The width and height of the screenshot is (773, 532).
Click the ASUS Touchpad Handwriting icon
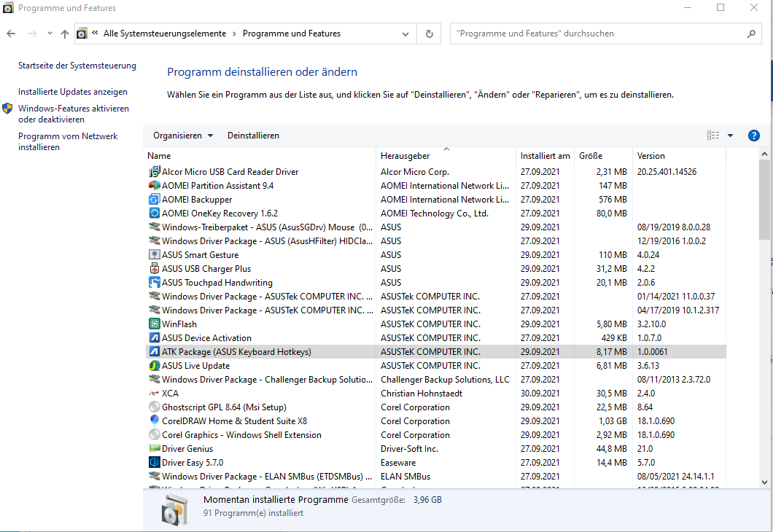(155, 282)
